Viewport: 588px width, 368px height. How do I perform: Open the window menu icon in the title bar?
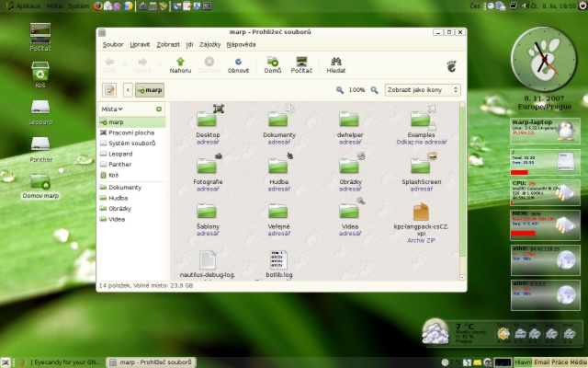(102, 33)
